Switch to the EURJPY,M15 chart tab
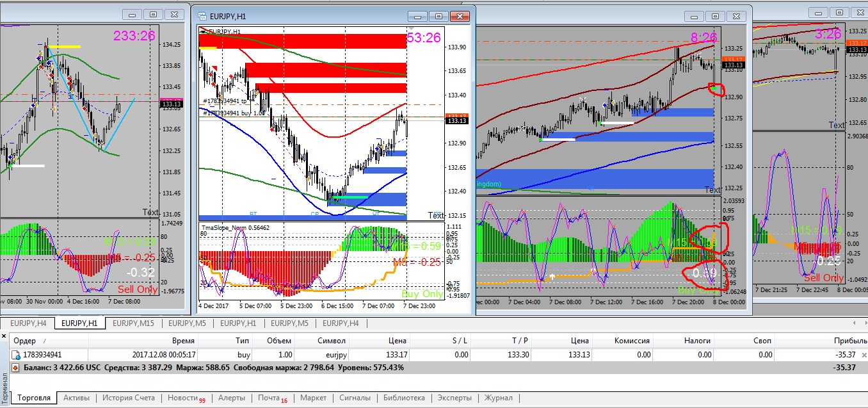 tap(133, 323)
